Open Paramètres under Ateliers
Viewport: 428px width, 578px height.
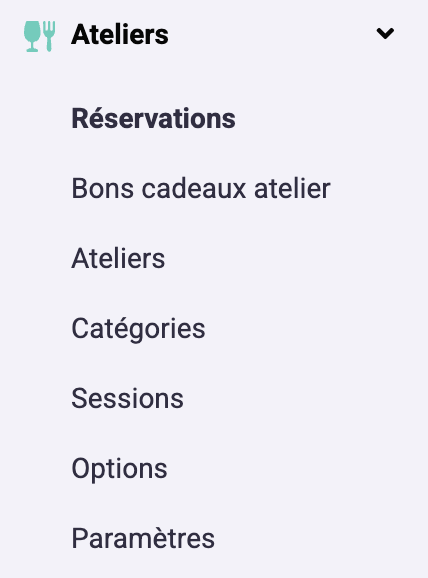click(143, 539)
